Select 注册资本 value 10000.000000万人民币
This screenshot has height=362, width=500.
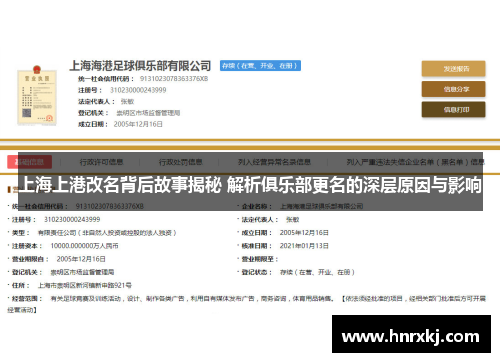[84, 246]
